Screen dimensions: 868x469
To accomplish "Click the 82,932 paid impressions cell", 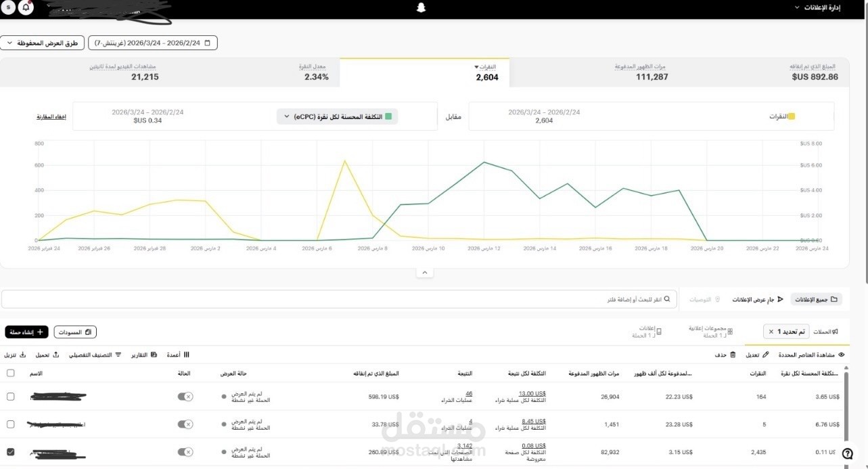I will point(610,451).
